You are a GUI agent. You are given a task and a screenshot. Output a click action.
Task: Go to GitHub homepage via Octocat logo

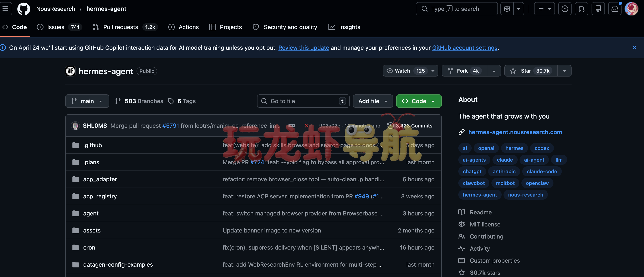(x=24, y=9)
